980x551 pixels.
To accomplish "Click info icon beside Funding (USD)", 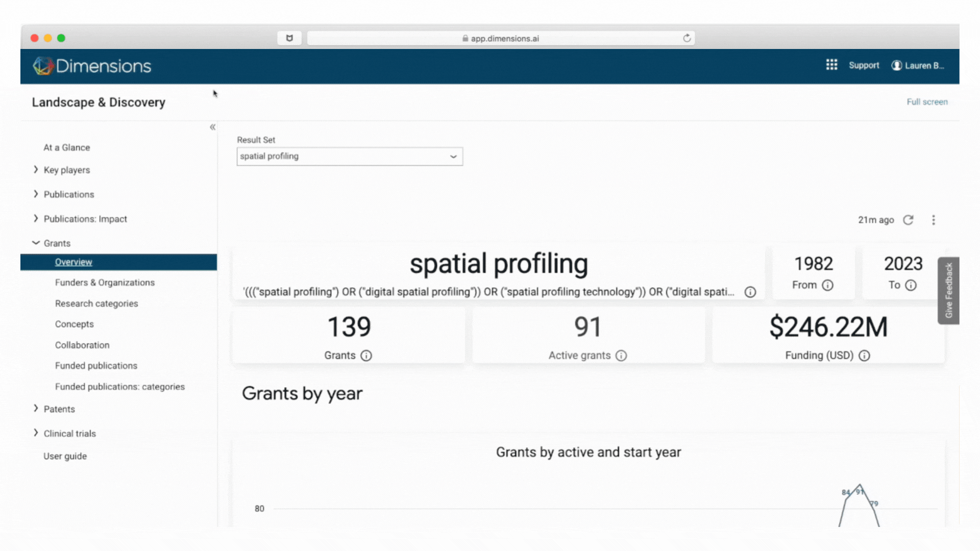I will pyautogui.click(x=864, y=356).
